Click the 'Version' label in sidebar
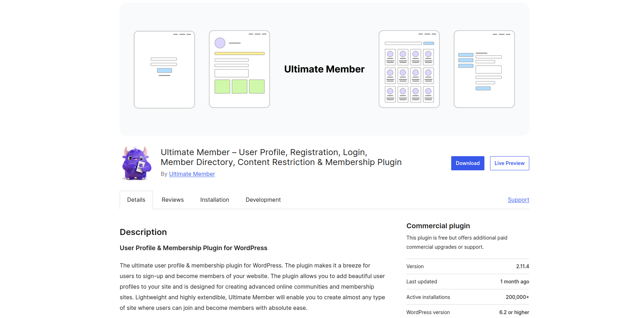644x318 pixels. pyautogui.click(x=415, y=266)
